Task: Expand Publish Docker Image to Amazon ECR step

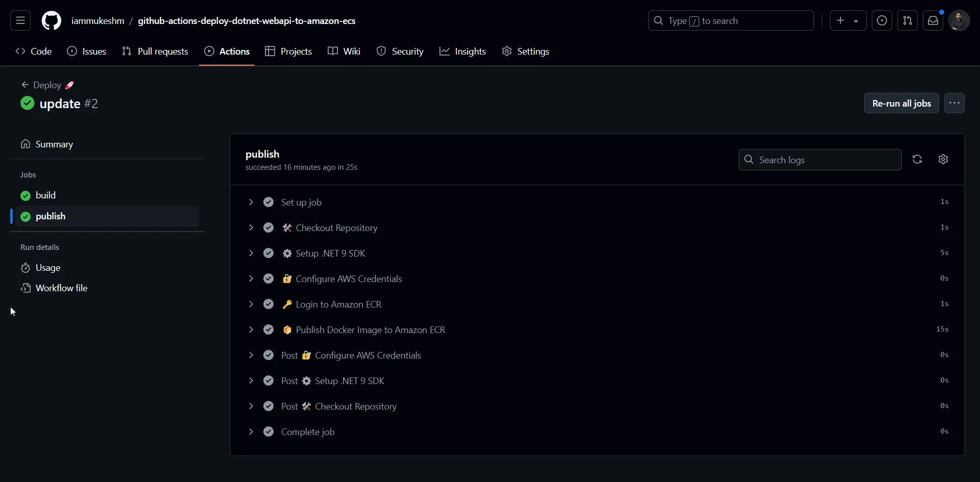Action: pos(251,330)
